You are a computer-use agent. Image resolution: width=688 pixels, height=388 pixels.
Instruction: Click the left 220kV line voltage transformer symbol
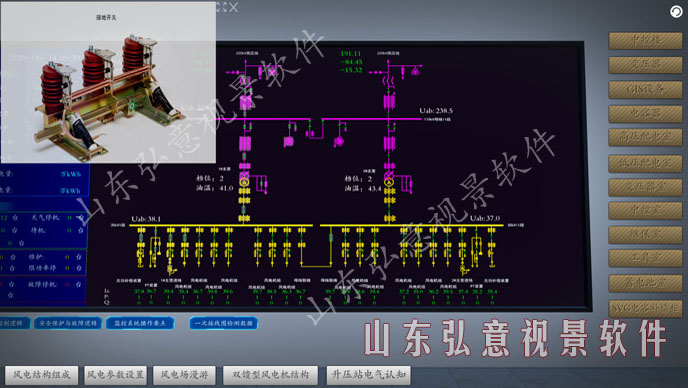tap(272, 71)
